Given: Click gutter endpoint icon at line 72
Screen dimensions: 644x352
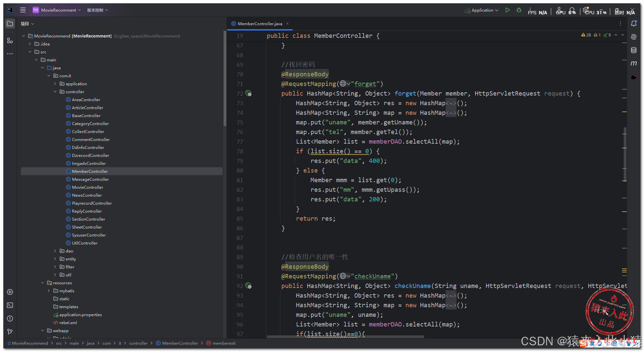Looking at the screenshot, I should pos(249,94).
